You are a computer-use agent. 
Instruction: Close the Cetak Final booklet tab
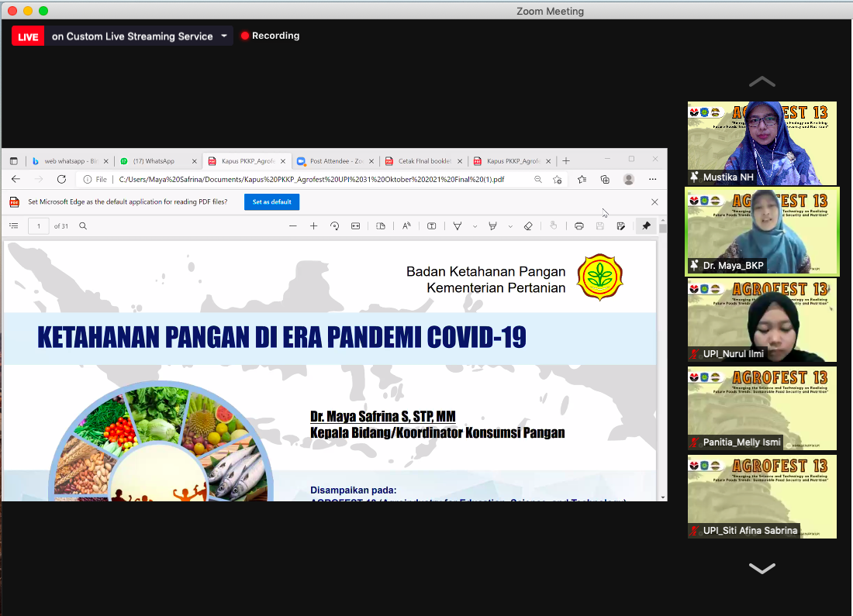(x=460, y=161)
